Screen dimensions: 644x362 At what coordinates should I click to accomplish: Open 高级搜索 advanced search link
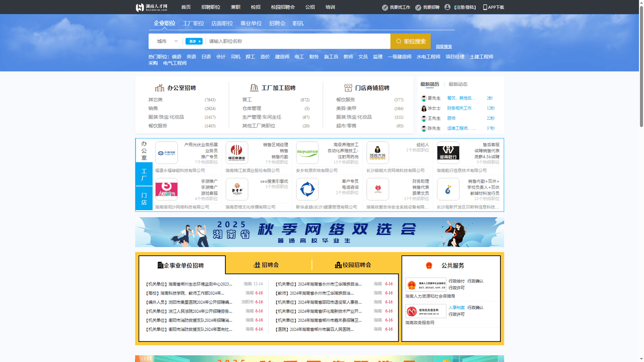pos(444,46)
